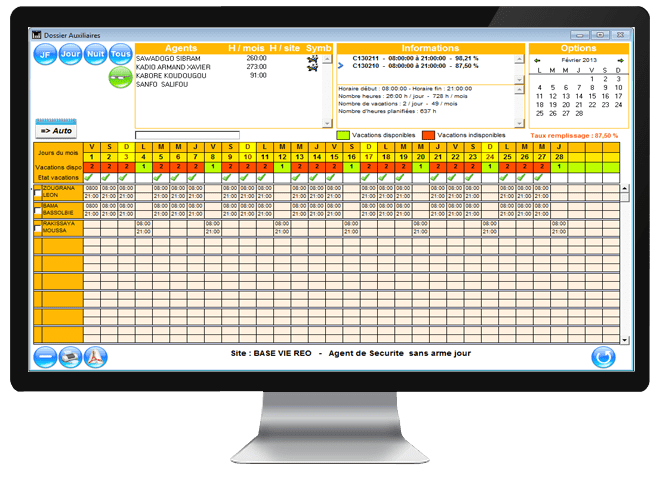Click the Informations panel header
The image size is (661, 481).
pos(430,48)
